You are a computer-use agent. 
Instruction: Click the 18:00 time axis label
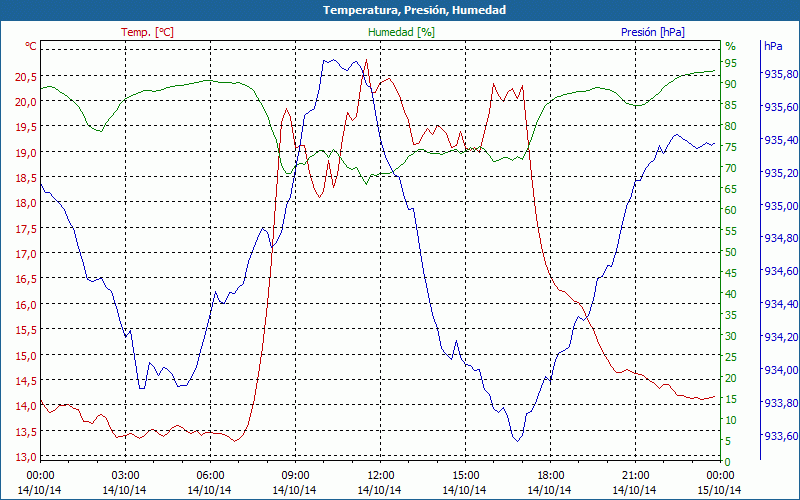click(550, 476)
